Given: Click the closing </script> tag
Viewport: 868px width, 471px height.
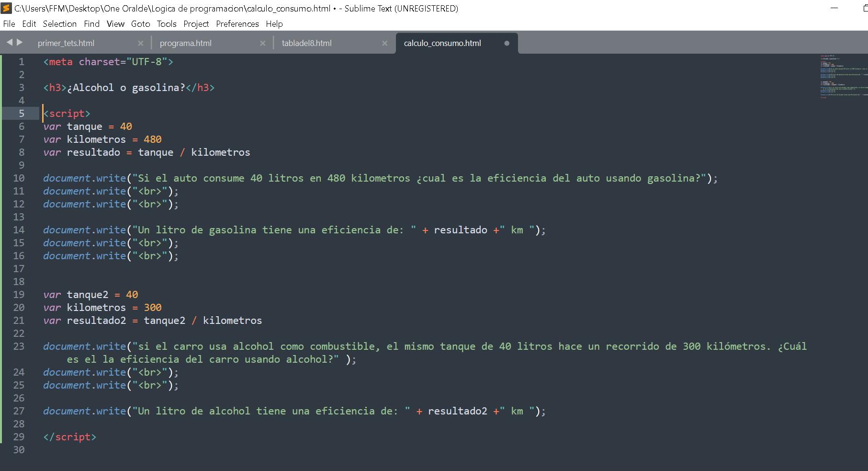Looking at the screenshot, I should point(70,437).
